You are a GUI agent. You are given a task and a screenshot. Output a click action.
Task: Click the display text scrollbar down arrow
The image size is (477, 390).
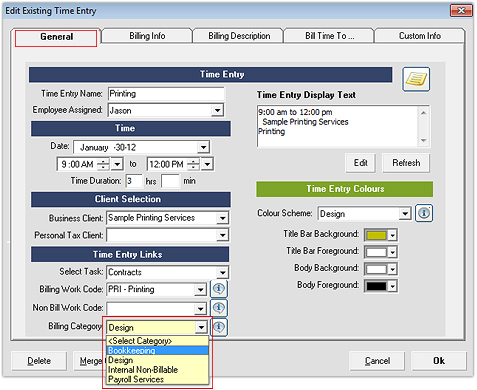tap(423, 140)
